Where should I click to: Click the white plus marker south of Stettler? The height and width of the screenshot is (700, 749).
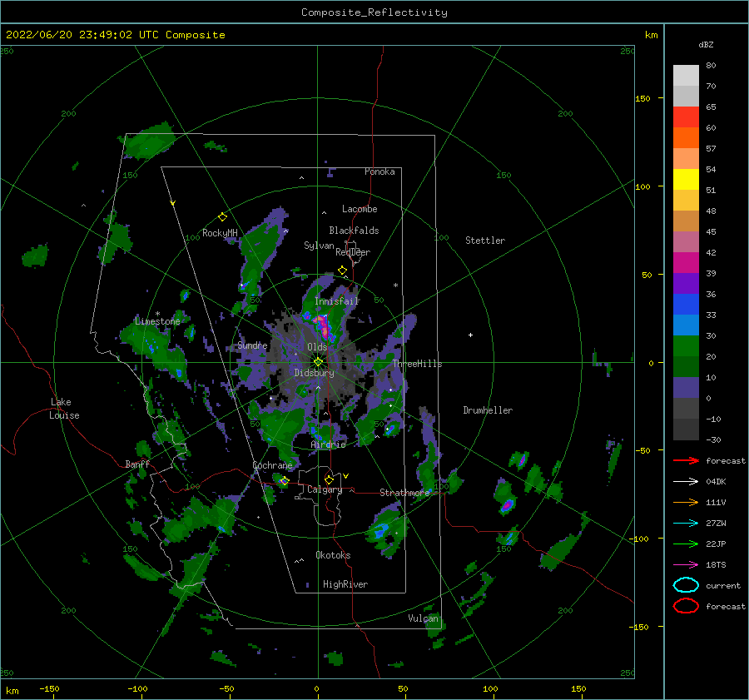[x=470, y=335]
